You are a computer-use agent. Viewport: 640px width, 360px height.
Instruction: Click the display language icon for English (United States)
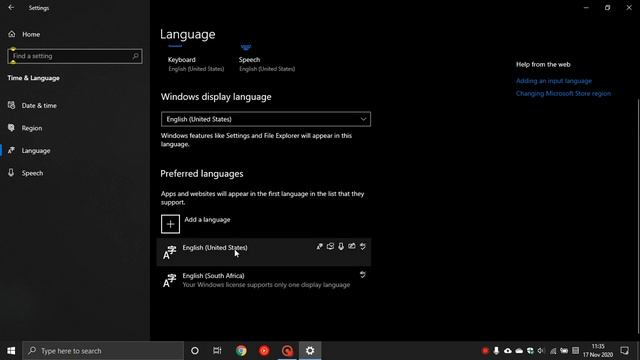[320, 246]
